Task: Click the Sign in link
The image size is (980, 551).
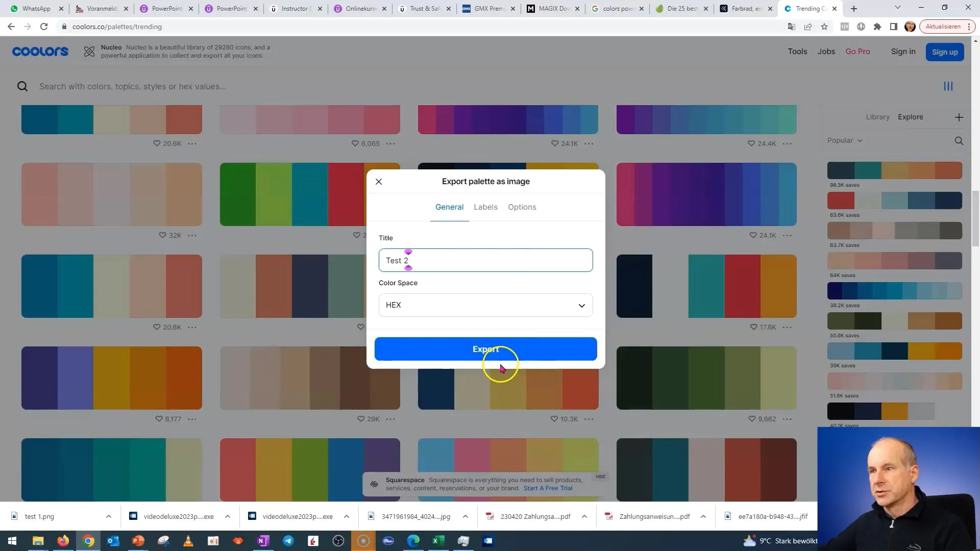Action: coord(903,51)
